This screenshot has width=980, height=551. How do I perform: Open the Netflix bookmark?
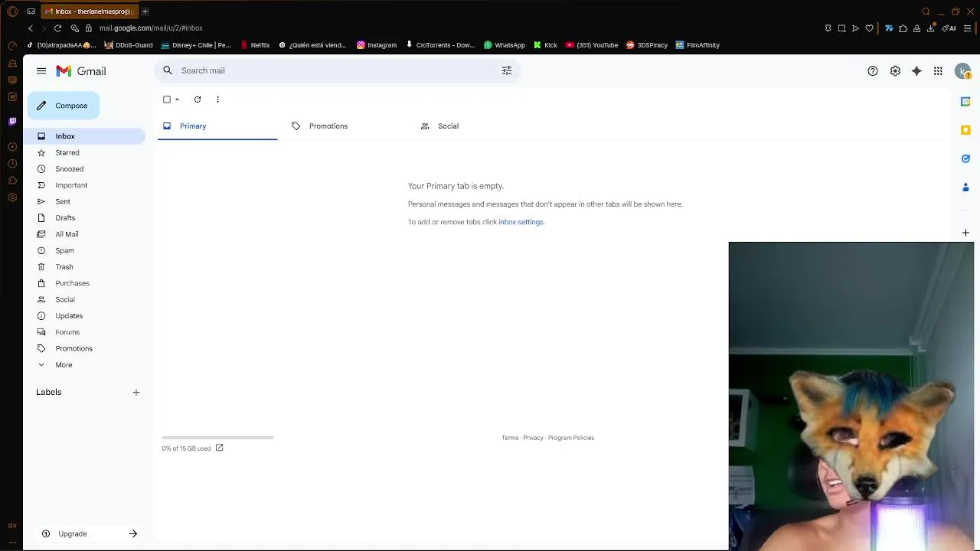[x=255, y=45]
